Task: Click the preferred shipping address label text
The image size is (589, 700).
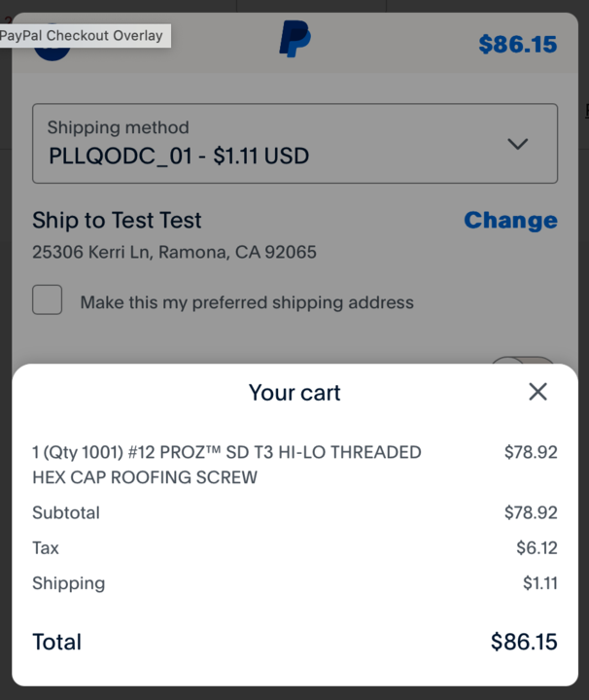Action: click(247, 302)
